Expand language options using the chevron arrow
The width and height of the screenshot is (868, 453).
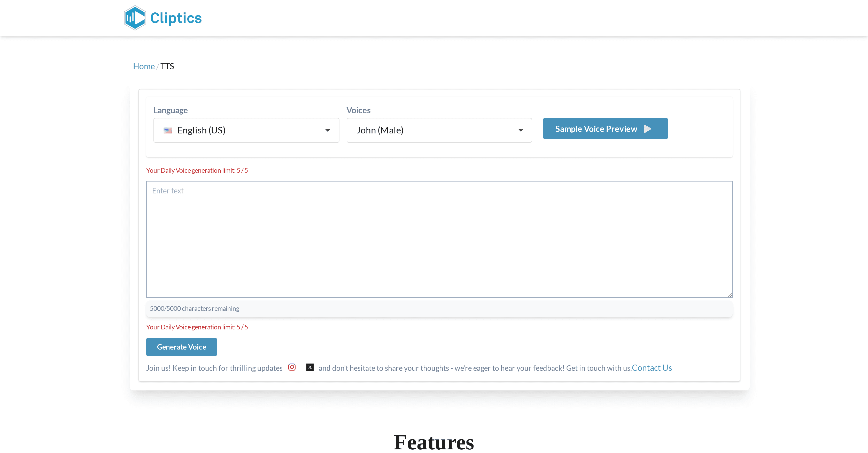point(327,130)
